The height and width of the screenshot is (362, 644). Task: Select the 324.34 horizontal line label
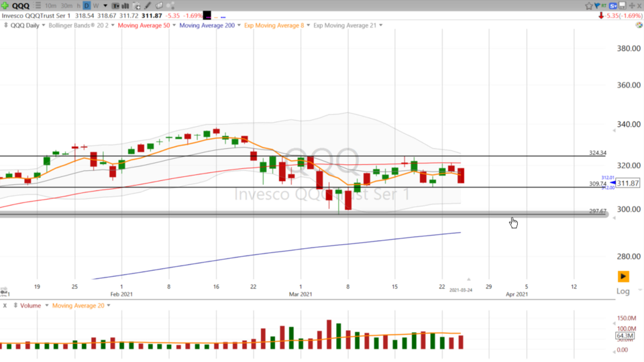(598, 153)
